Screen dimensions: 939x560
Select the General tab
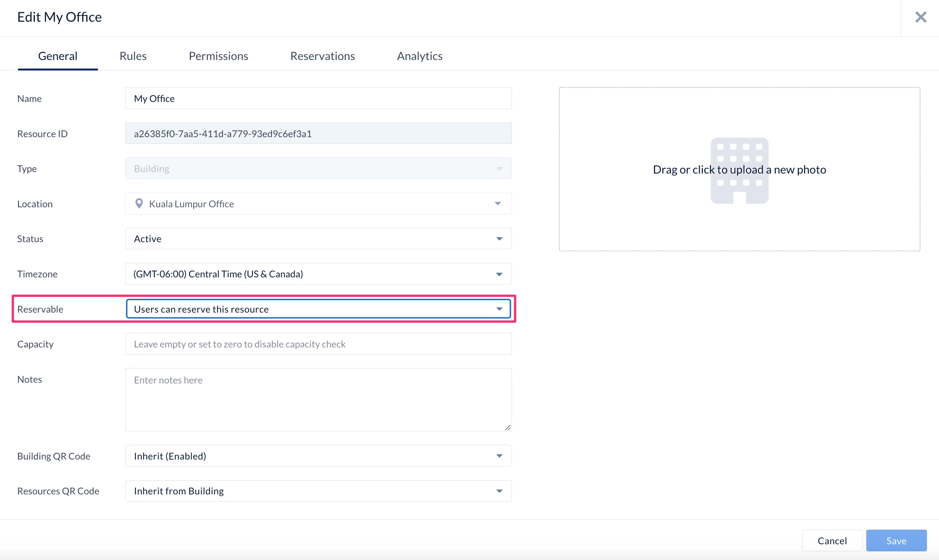coord(58,56)
